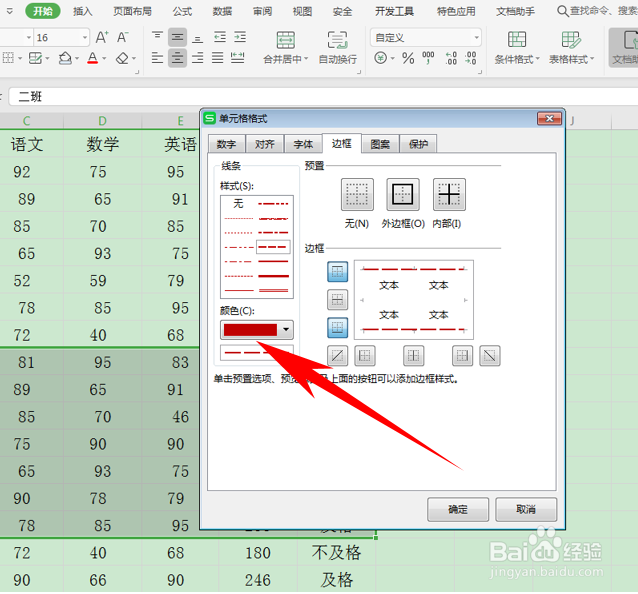Expand the 合并居中 dropdown arrow

(x=306, y=59)
